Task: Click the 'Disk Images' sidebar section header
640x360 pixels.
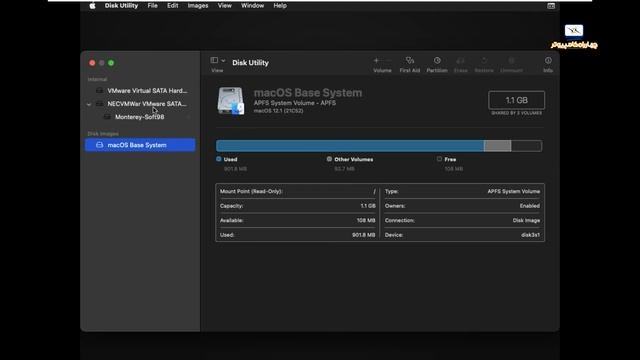Action: pos(103,133)
